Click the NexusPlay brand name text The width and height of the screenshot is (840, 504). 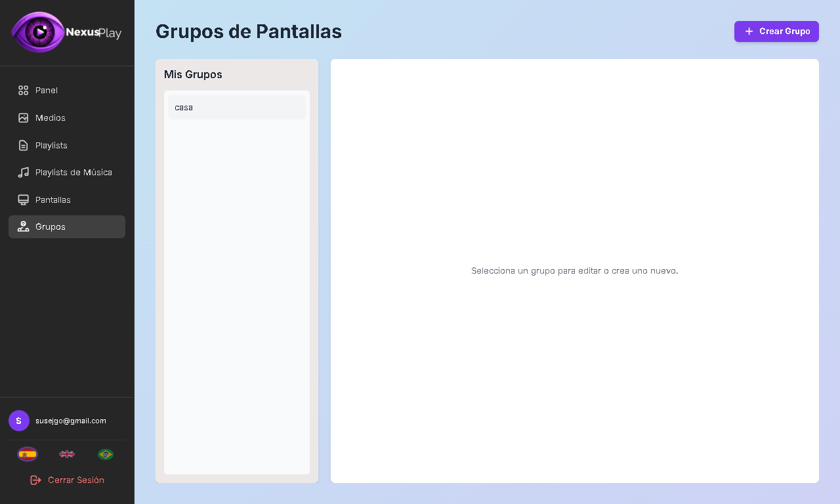coord(94,32)
